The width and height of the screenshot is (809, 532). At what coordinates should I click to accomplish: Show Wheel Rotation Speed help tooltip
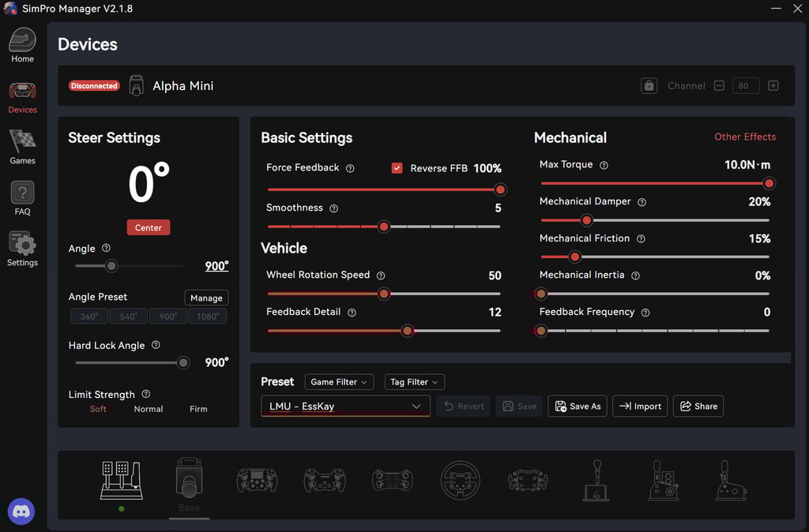381,275
